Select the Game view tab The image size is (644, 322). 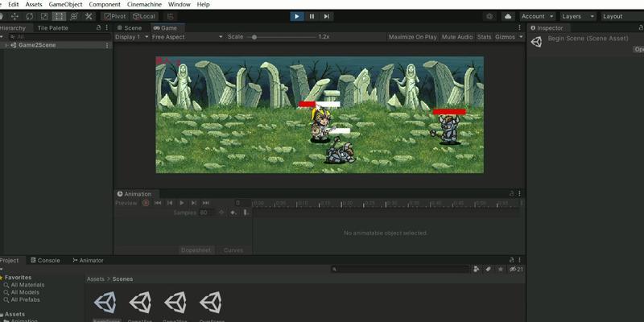click(x=165, y=28)
